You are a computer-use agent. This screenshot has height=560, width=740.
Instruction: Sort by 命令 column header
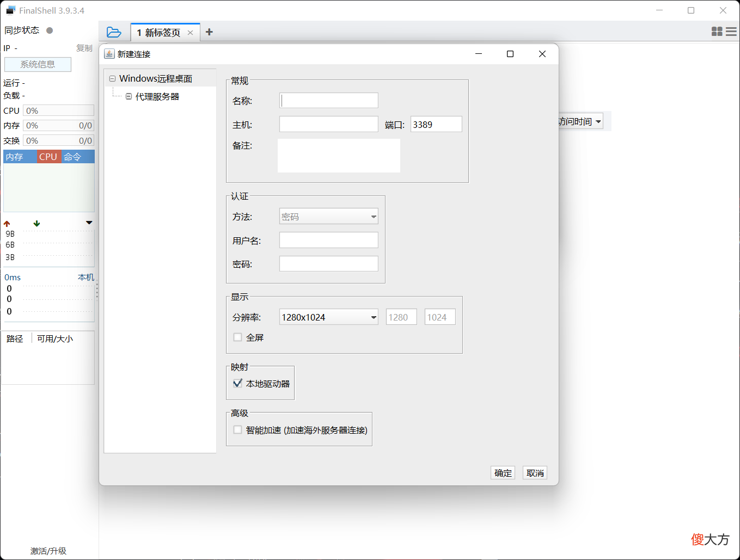78,157
